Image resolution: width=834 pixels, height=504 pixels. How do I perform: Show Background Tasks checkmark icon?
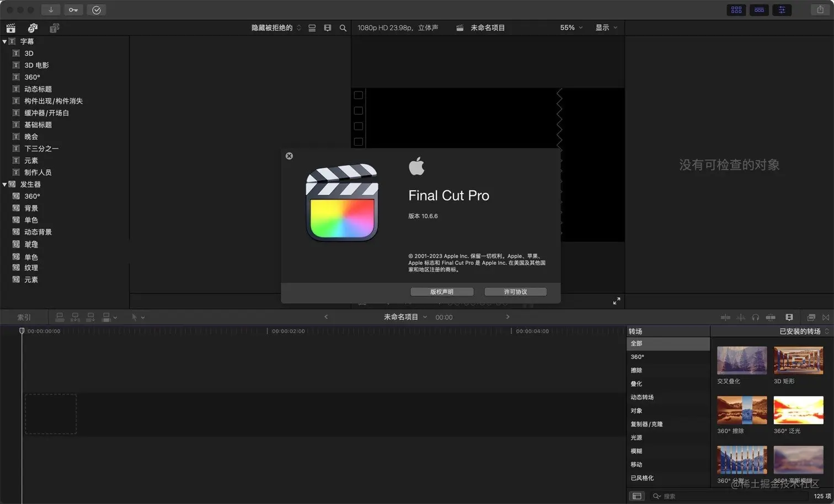[x=97, y=10]
